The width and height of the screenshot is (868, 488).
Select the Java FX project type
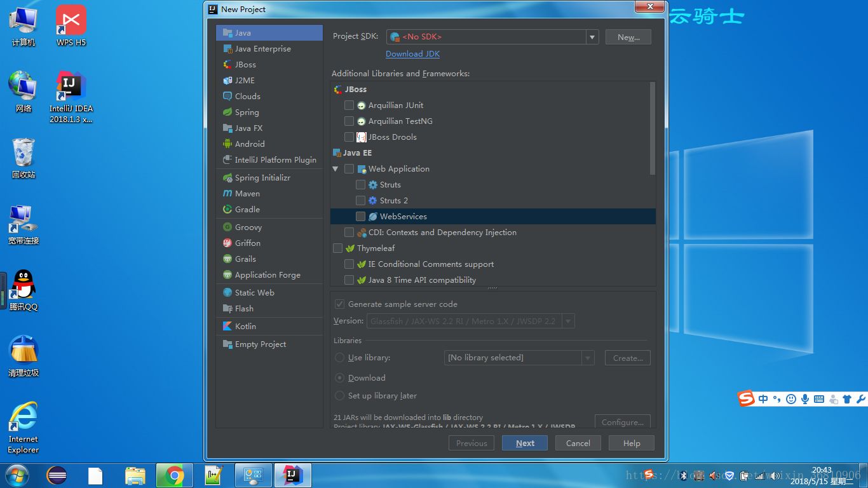[269, 128]
